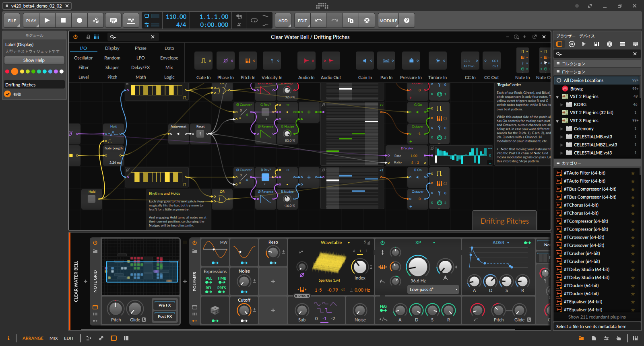Open the help question mark icon
Image resolution: width=644 pixels, height=346 pixels.
[x=407, y=21]
